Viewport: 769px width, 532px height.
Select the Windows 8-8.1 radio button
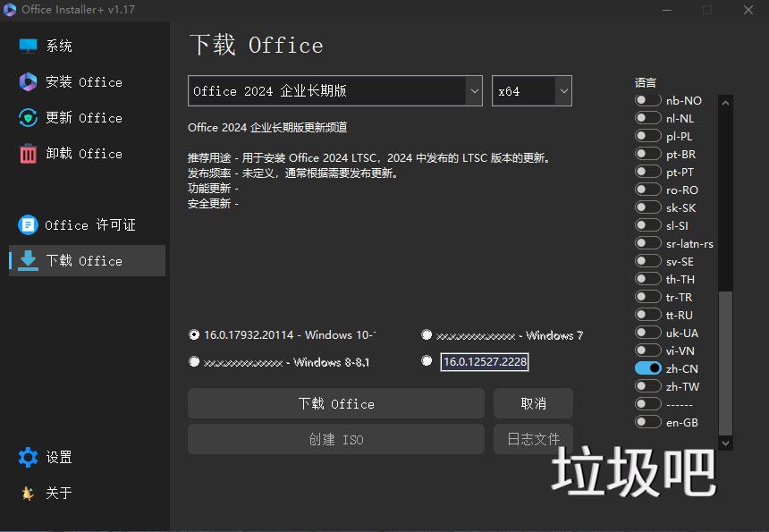194,361
